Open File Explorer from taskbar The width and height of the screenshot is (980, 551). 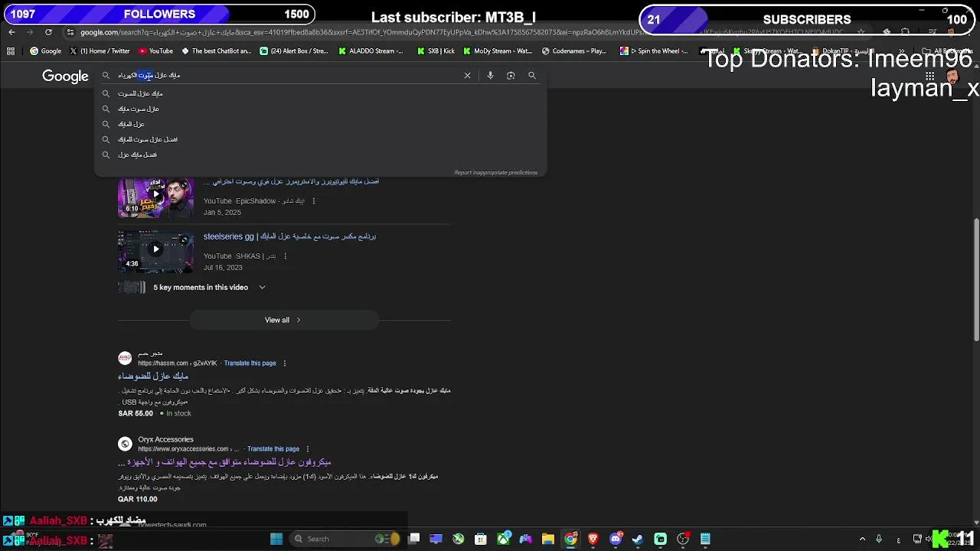[x=548, y=539]
